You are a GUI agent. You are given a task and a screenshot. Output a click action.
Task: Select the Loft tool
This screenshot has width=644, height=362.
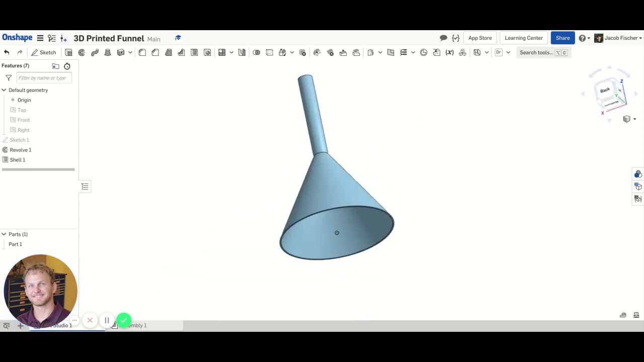point(108,52)
